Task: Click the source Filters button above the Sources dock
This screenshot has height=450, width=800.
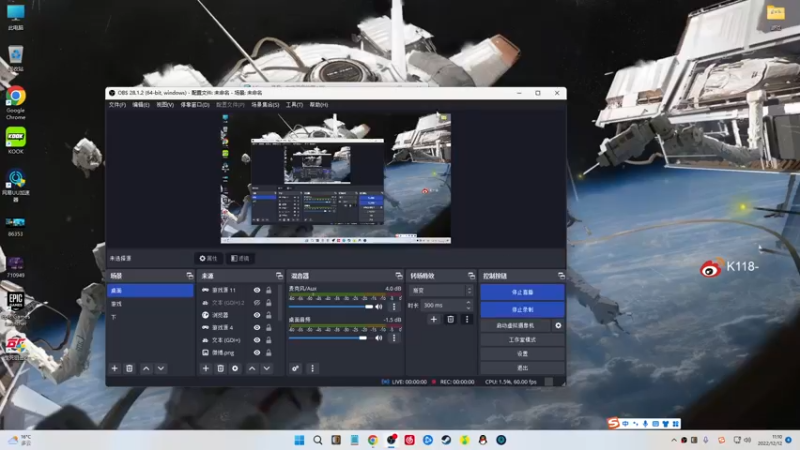Action: (240, 259)
